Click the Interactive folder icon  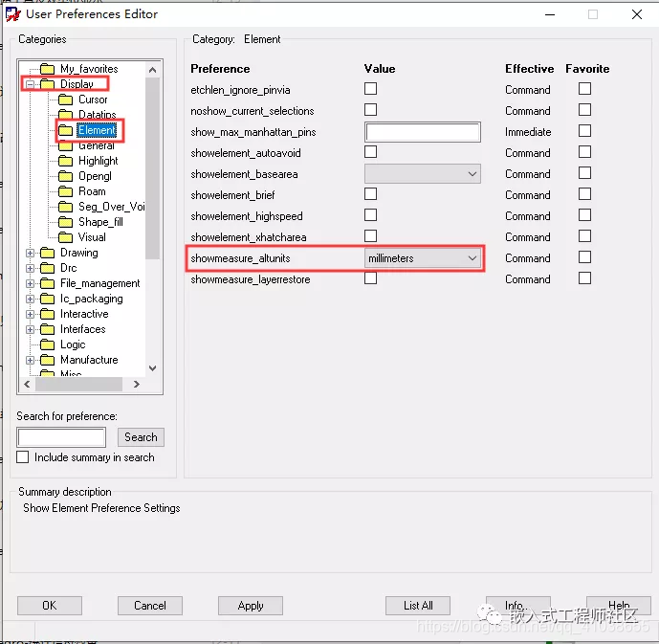(x=47, y=314)
